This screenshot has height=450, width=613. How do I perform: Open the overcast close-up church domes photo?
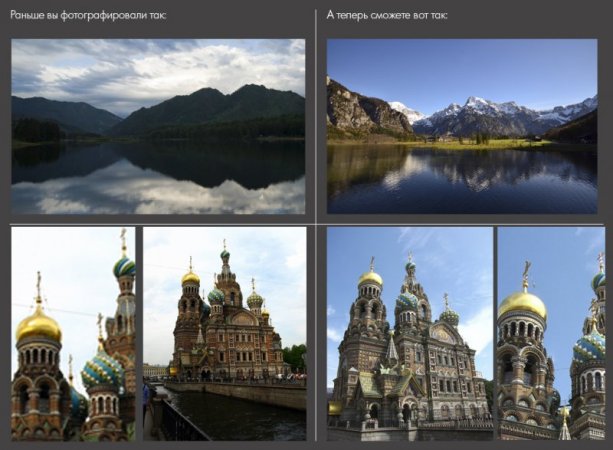(x=73, y=334)
